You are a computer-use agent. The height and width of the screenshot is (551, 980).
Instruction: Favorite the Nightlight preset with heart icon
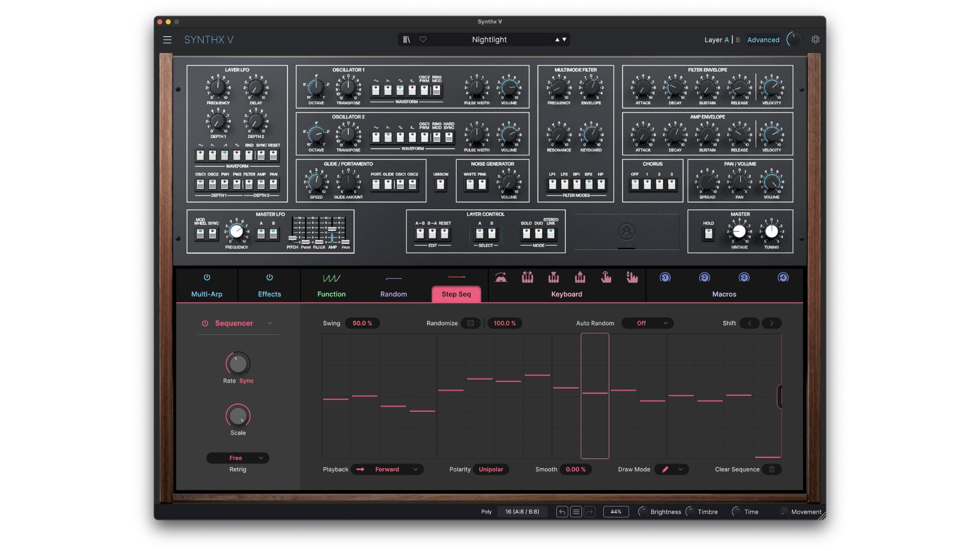(x=423, y=39)
